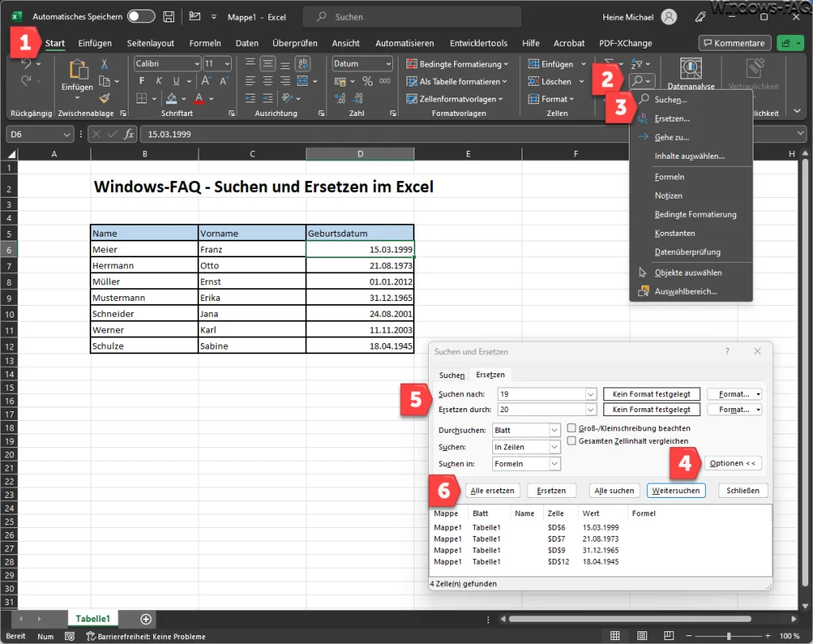The height and width of the screenshot is (644, 813).
Task: Click the Increase Indent icon
Action: click(x=268, y=98)
